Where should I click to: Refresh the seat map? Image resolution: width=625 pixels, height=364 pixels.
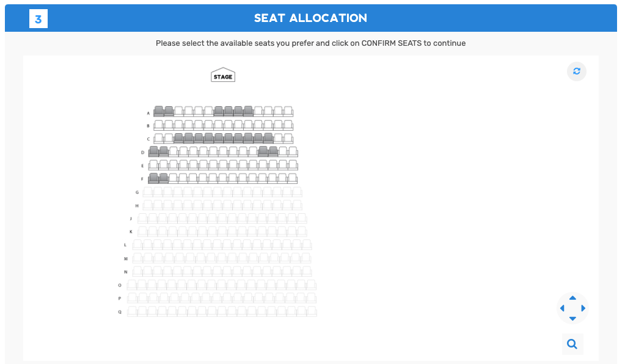pyautogui.click(x=576, y=71)
